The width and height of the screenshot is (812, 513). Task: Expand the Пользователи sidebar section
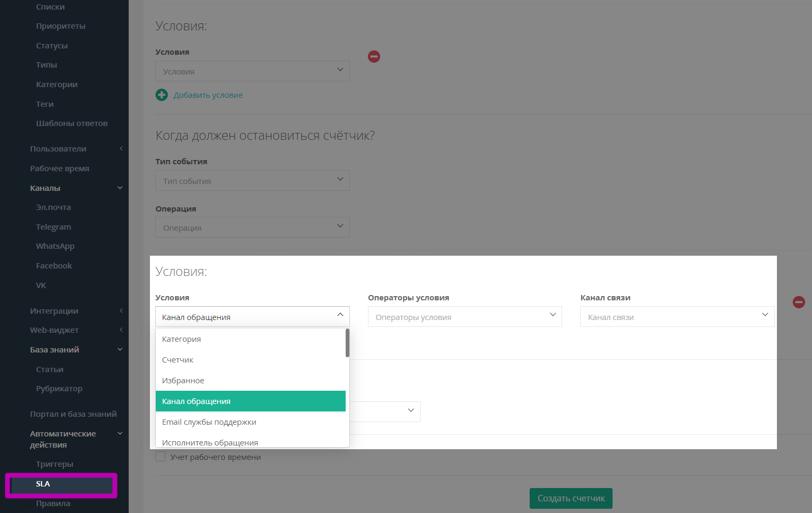[x=121, y=149]
